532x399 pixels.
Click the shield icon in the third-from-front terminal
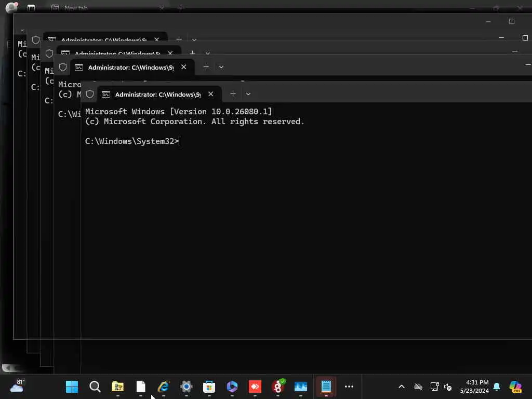tap(49, 54)
